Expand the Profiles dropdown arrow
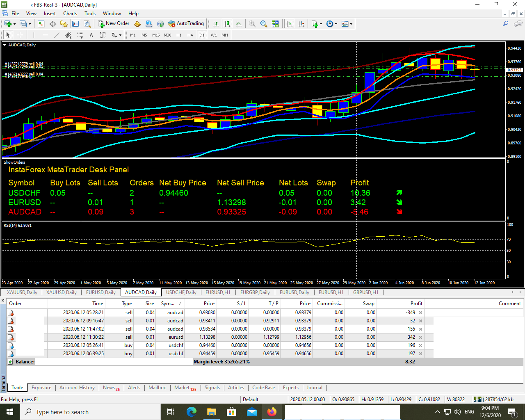This screenshot has height=420, width=525. pos(30,24)
